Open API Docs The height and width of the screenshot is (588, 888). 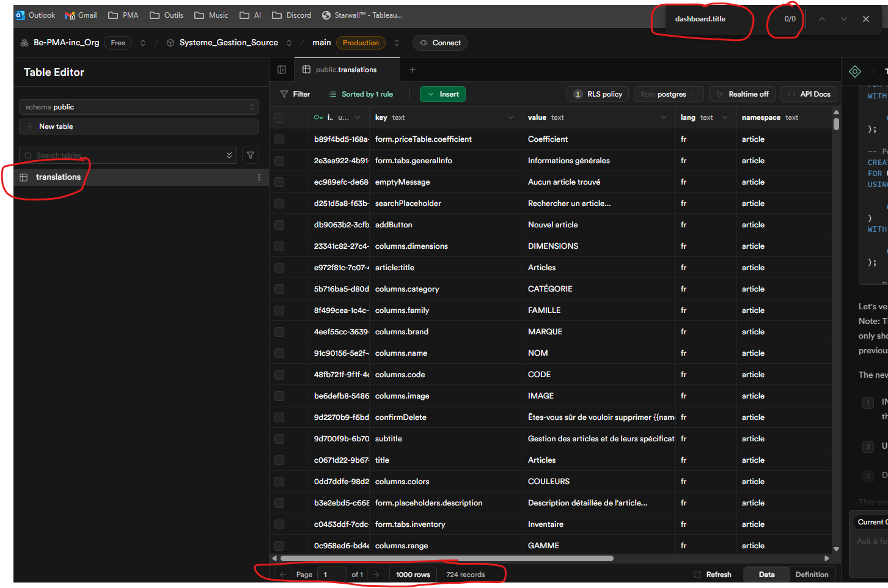click(x=809, y=94)
